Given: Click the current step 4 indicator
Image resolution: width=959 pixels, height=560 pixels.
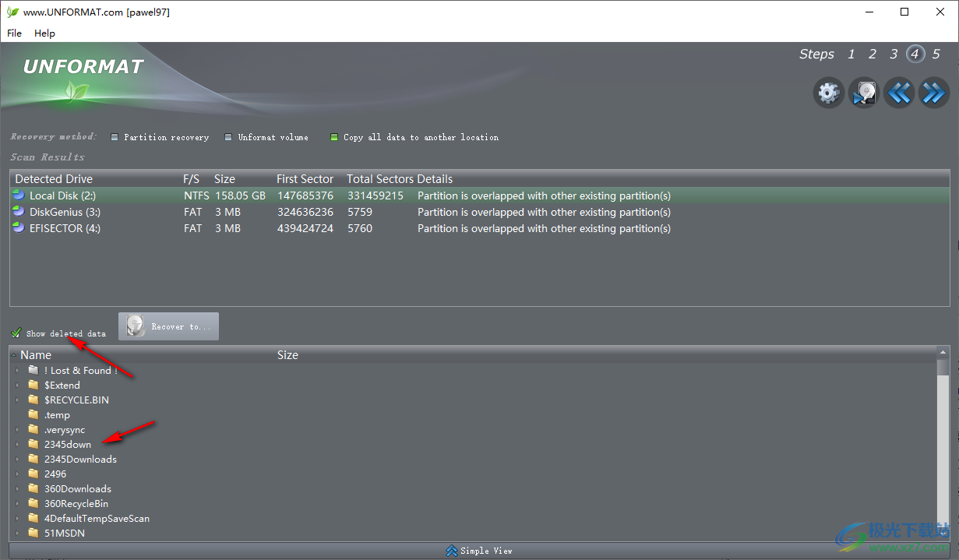Looking at the screenshot, I should click(x=915, y=54).
